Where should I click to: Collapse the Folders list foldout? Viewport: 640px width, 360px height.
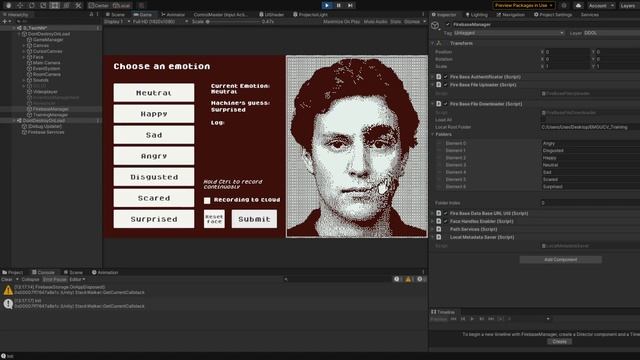coord(433,134)
